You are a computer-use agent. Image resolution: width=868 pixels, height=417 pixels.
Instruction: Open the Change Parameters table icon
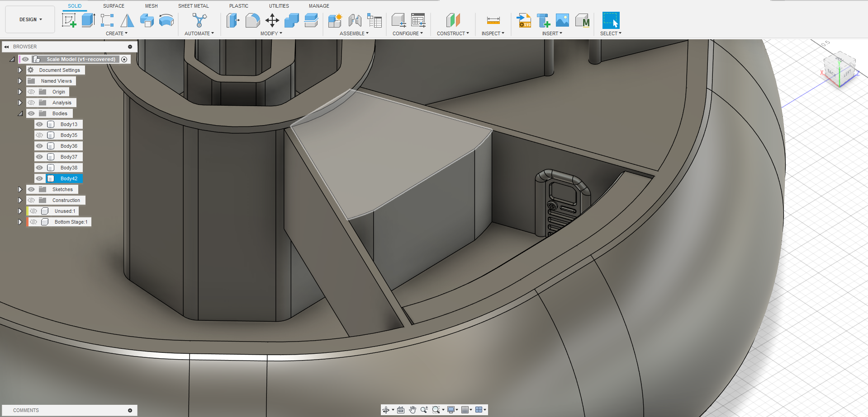click(x=418, y=20)
